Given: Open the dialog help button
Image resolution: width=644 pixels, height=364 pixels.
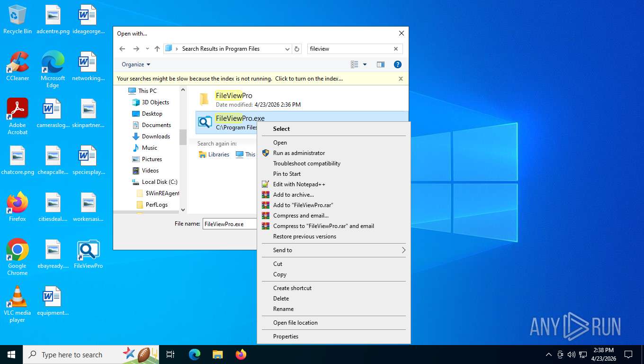Looking at the screenshot, I should (398, 64).
